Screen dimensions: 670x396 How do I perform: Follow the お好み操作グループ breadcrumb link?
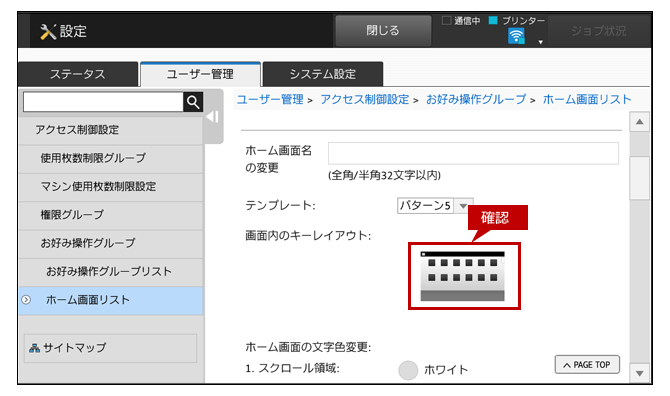[x=476, y=100]
